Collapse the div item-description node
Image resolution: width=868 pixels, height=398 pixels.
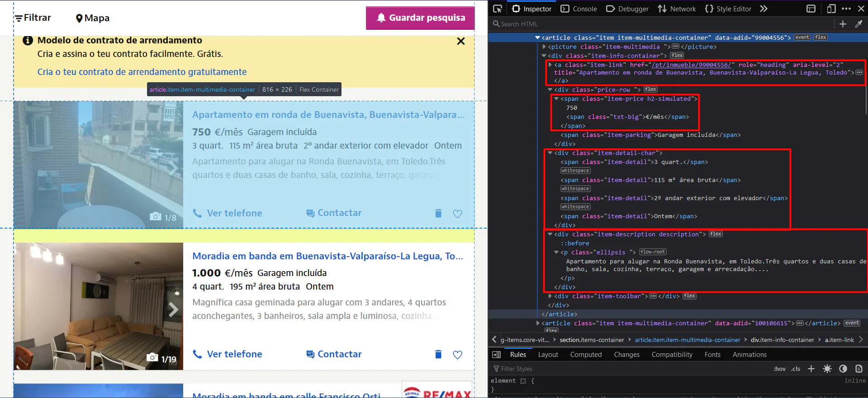click(550, 234)
